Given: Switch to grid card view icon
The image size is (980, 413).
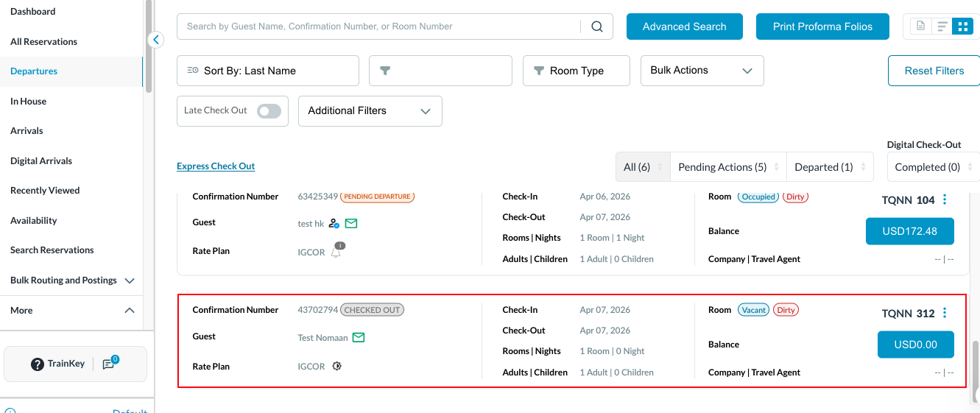Looking at the screenshot, I should tap(962, 27).
